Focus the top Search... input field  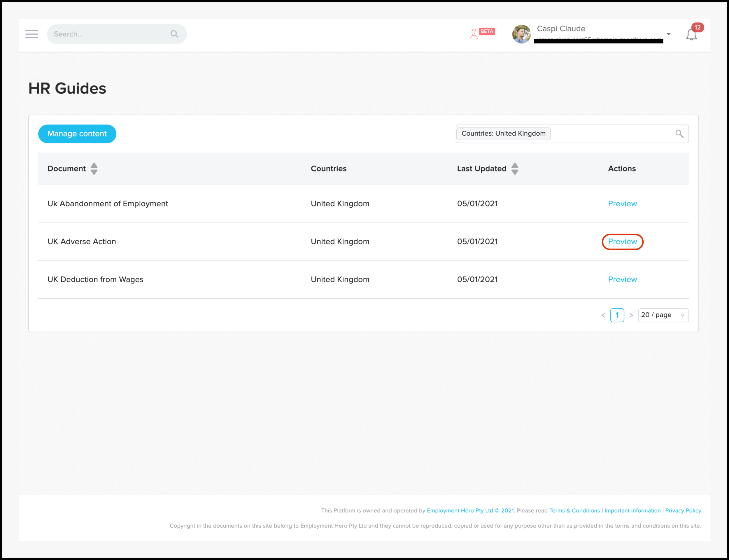110,34
